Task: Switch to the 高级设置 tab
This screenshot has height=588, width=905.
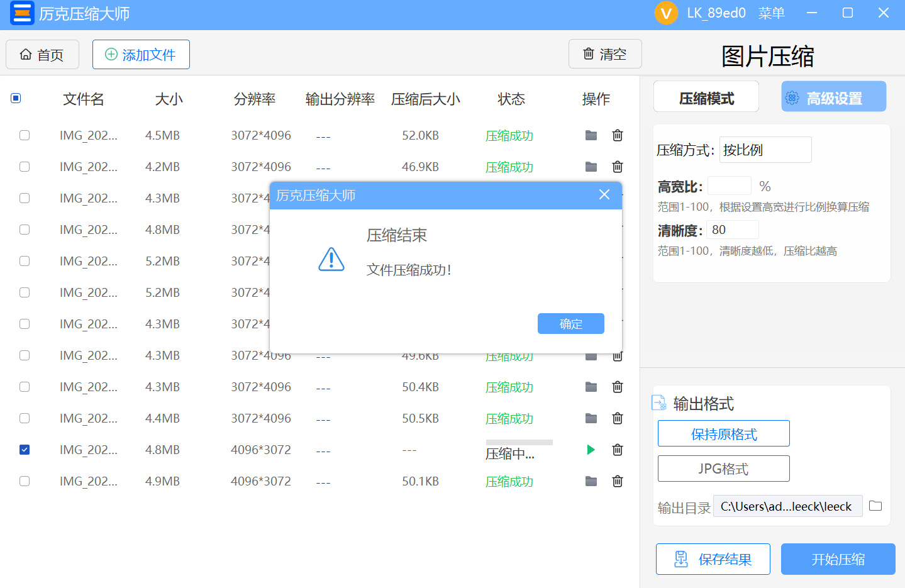Action: pyautogui.click(x=834, y=97)
